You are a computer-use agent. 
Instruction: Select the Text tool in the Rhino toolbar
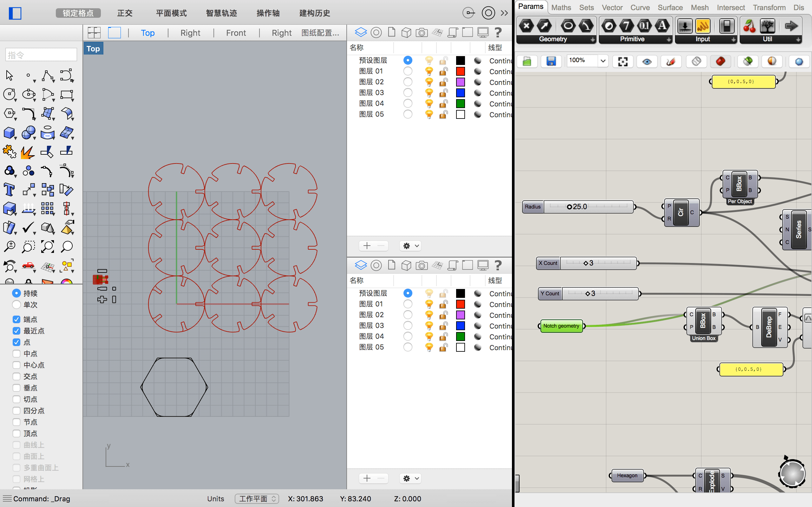(x=9, y=190)
